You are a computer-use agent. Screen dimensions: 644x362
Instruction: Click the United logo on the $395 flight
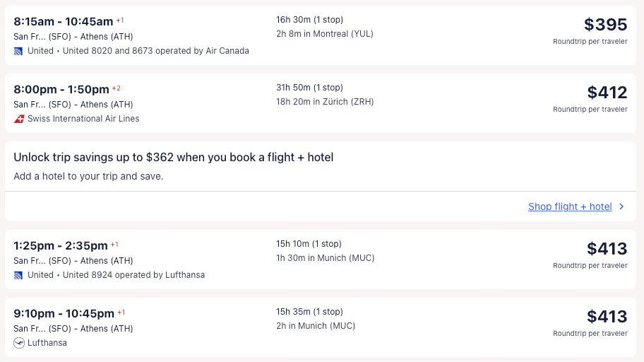(x=18, y=51)
